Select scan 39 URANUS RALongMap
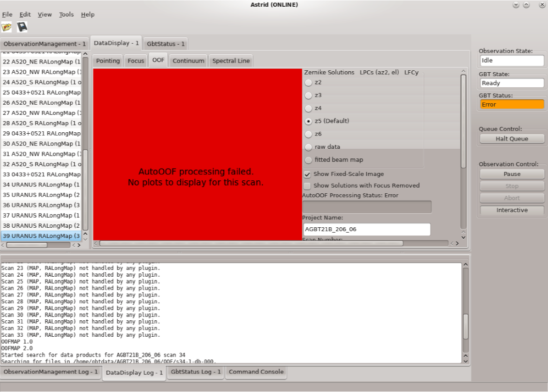Image resolution: width=548 pixels, height=392 pixels. coord(41,236)
